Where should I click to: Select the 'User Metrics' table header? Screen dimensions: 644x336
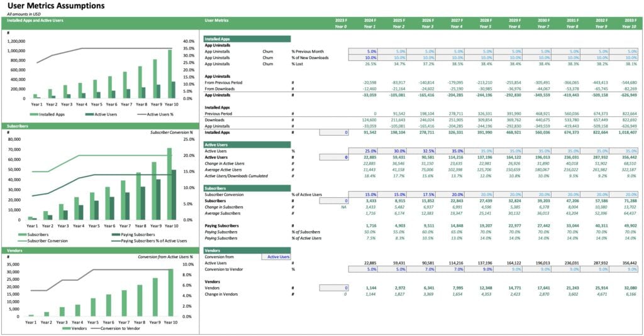pos(216,20)
